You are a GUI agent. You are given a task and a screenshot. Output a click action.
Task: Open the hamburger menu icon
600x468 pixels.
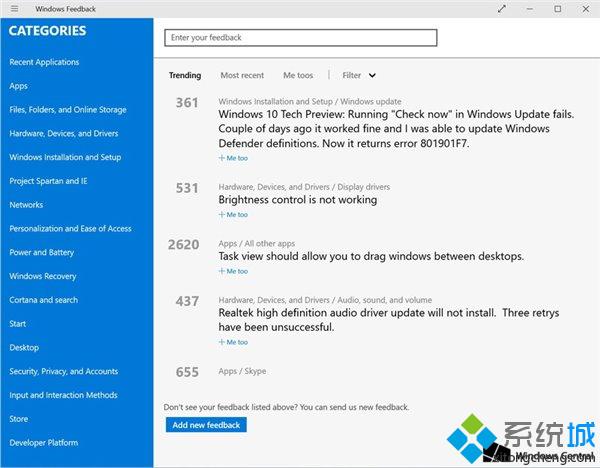click(15, 8)
